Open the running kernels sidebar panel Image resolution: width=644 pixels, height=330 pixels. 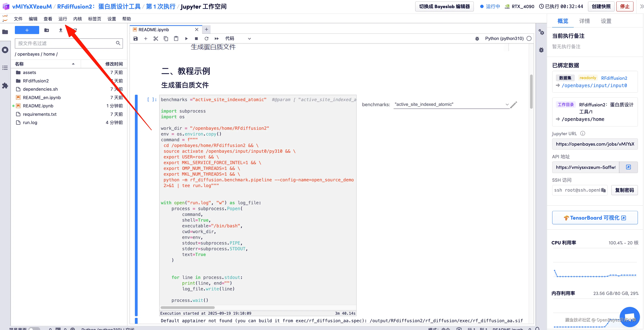pyautogui.click(x=5, y=50)
